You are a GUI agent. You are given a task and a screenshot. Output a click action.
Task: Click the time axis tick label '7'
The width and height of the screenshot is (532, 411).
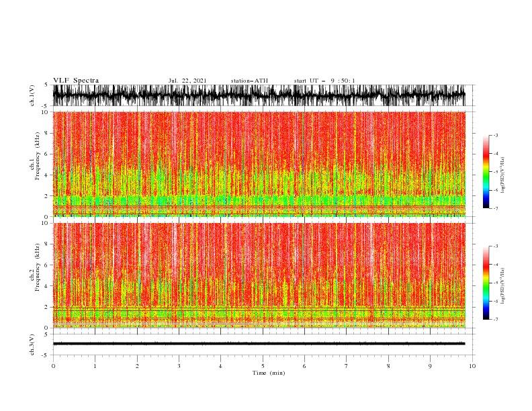[347, 366]
